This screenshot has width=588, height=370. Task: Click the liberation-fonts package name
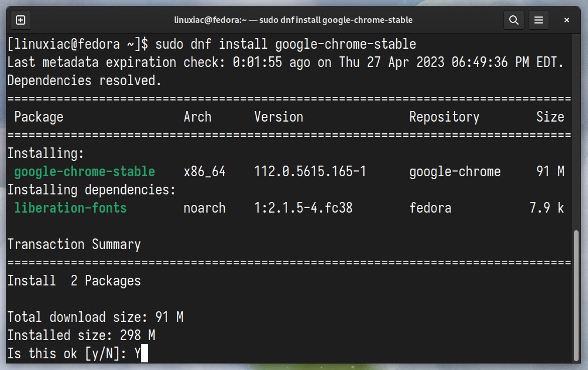pos(71,208)
